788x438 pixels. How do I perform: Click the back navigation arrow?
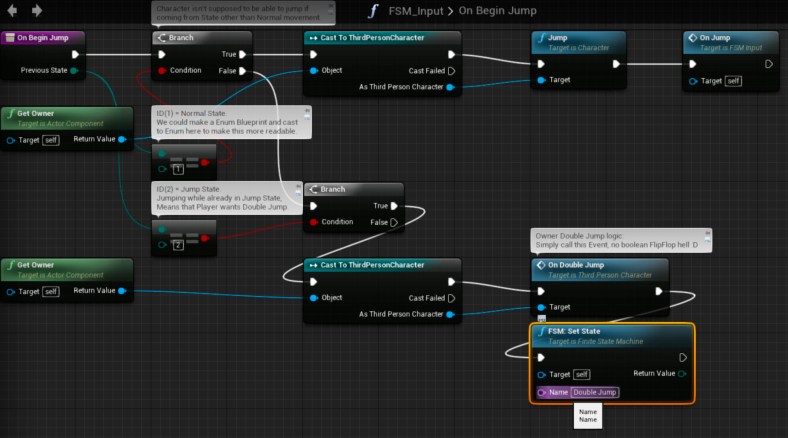pyautogui.click(x=12, y=11)
